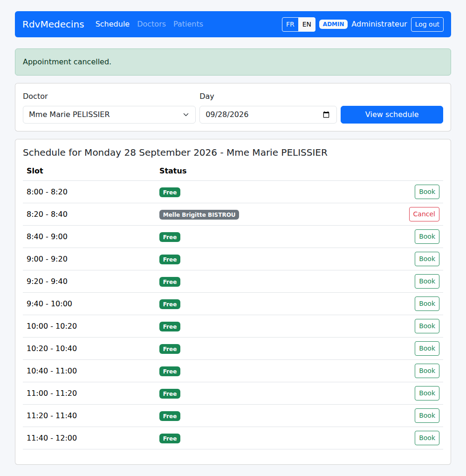Click the '8:20 - 8:40' slot time
This screenshot has width=466, height=476.
(47, 214)
